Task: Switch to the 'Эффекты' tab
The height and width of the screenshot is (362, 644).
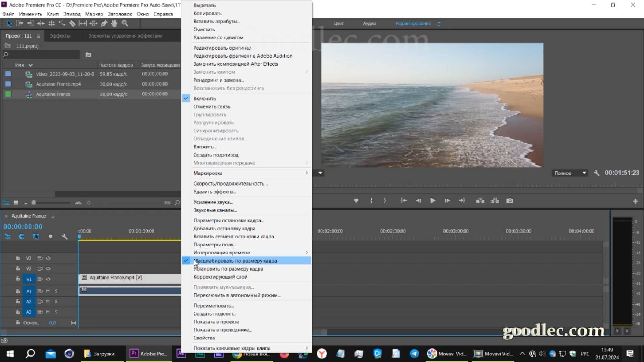Action: pyautogui.click(x=60, y=36)
